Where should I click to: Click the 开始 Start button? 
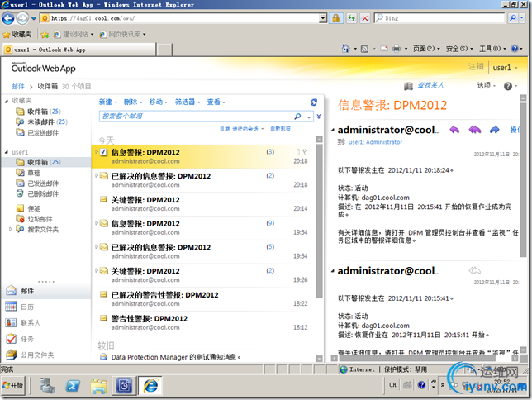pyautogui.click(x=13, y=385)
